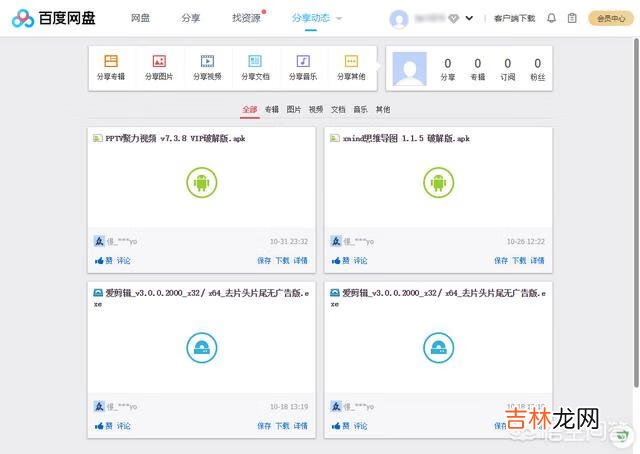640x454 pixels.
Task: Click the 会员中心 button
Action: click(611, 18)
